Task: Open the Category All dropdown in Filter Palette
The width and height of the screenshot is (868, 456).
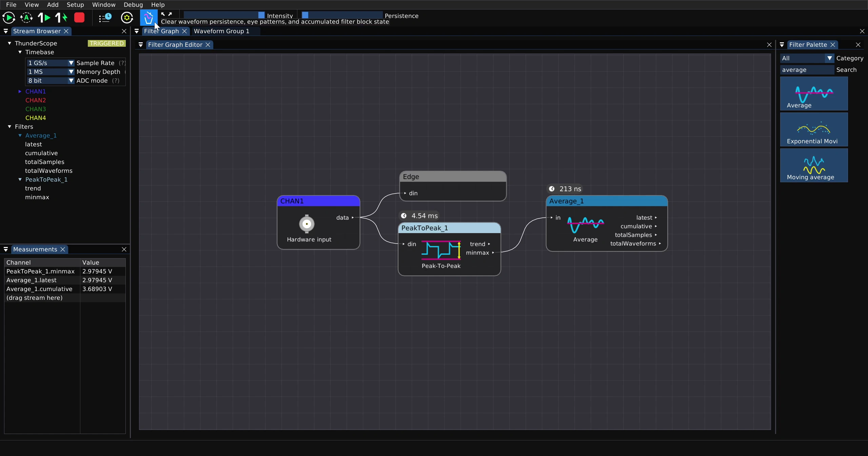Action: click(x=807, y=58)
